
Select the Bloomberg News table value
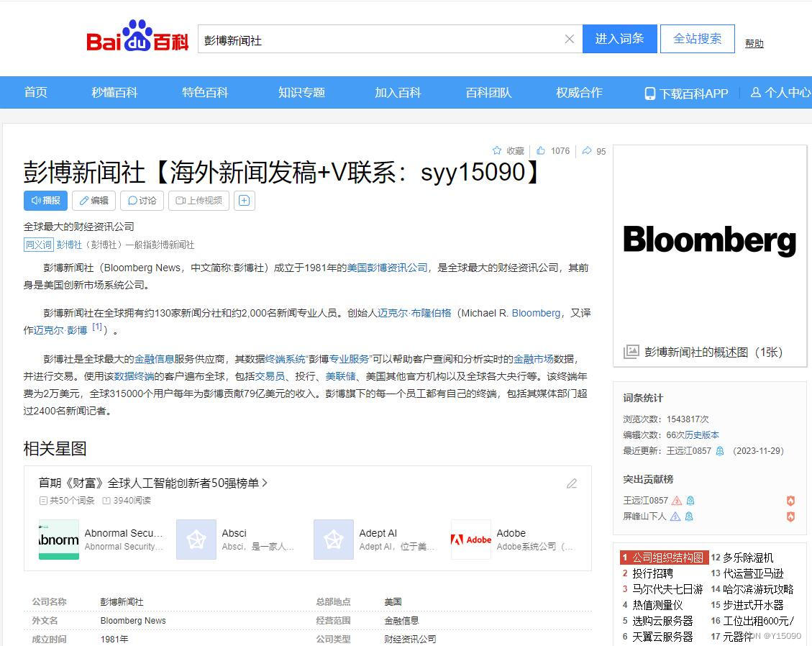coord(133,621)
